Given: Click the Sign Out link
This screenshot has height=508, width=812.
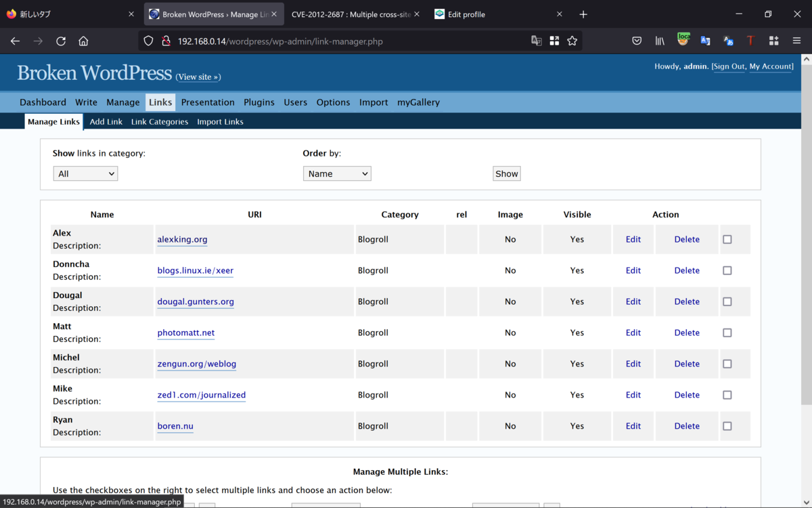Looking at the screenshot, I should pos(729,66).
